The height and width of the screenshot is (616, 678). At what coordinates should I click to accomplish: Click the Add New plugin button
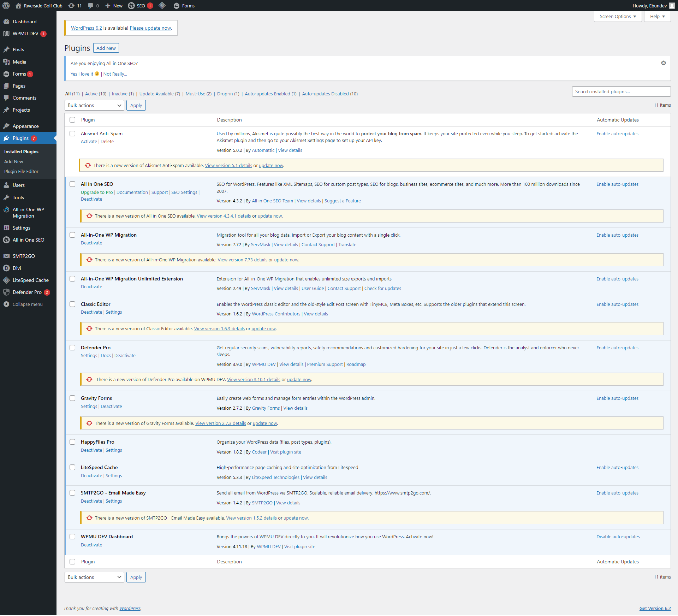point(106,48)
